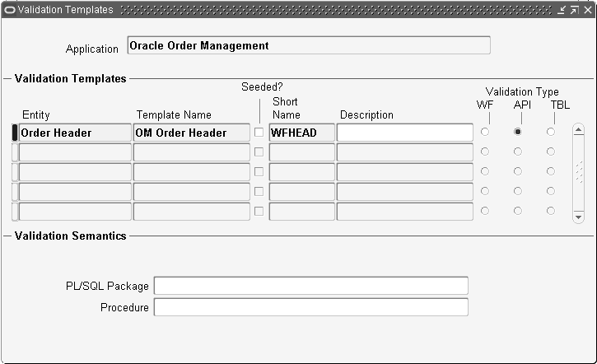
Task: Click the PL/SQL Package input field
Action: pyautogui.click(x=311, y=286)
